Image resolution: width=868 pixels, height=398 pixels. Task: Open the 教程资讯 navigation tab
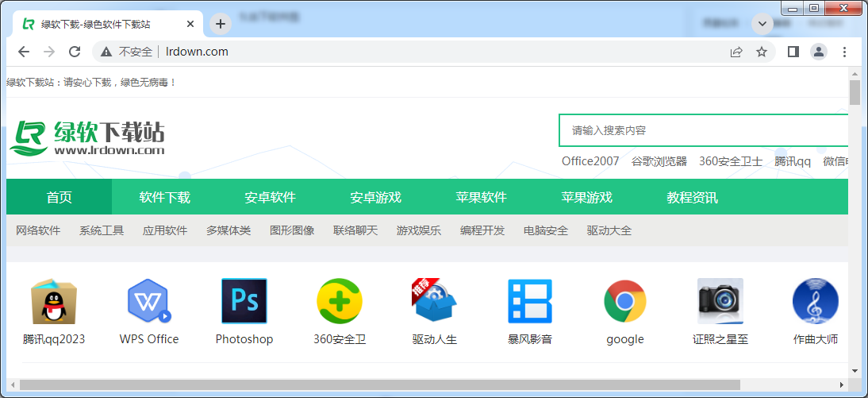pyautogui.click(x=693, y=197)
